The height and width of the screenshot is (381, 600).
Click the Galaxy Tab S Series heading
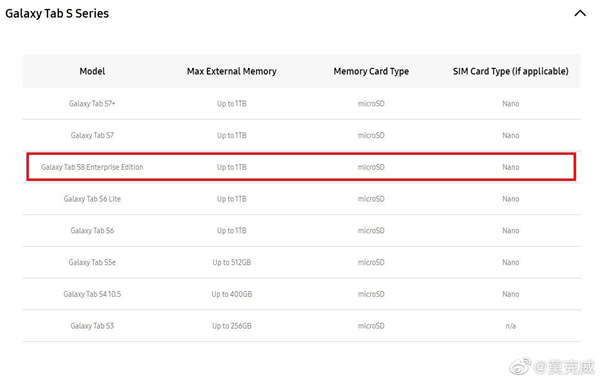coord(57,13)
